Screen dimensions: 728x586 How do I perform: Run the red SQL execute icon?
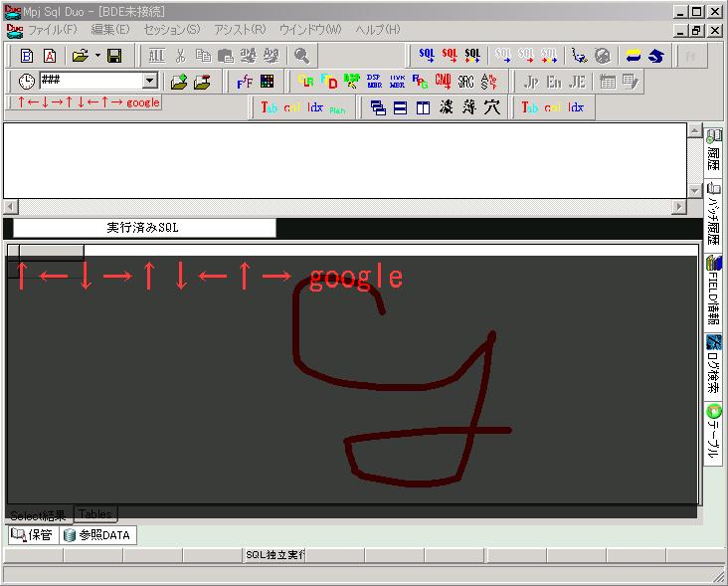(x=450, y=56)
